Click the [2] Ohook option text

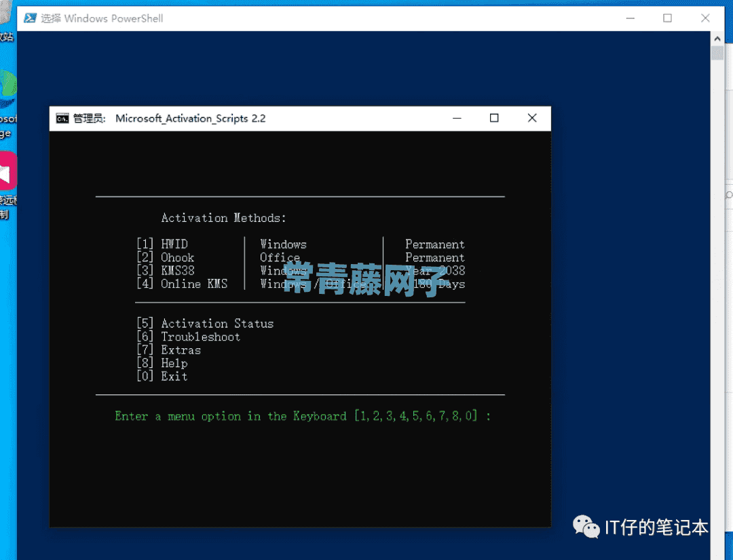(165, 257)
